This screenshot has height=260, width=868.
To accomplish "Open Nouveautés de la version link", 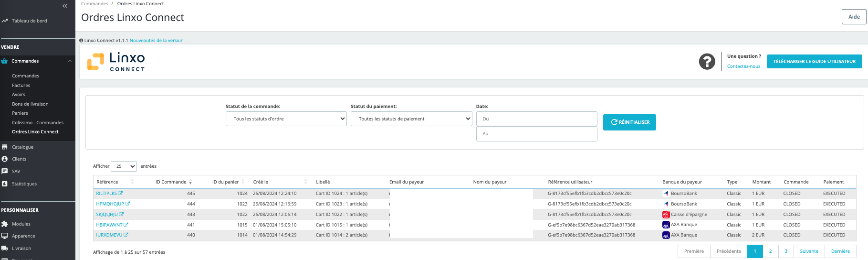I will point(157,40).
